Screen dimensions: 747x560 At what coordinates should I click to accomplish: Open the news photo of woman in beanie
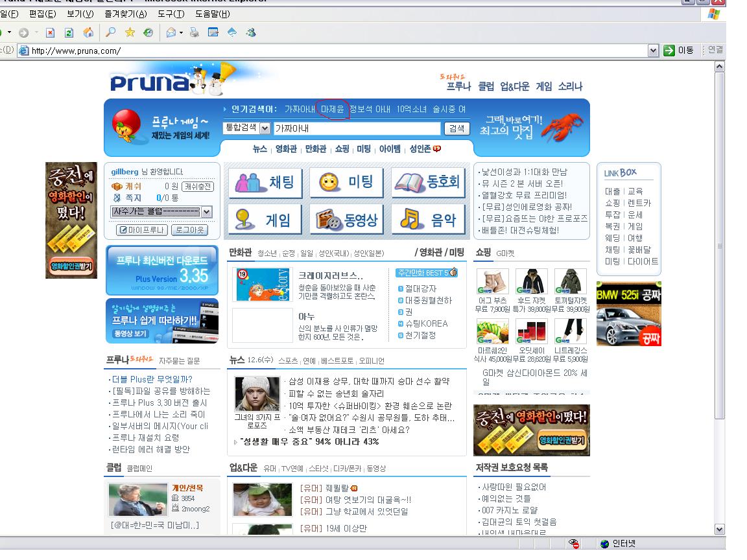[257, 394]
